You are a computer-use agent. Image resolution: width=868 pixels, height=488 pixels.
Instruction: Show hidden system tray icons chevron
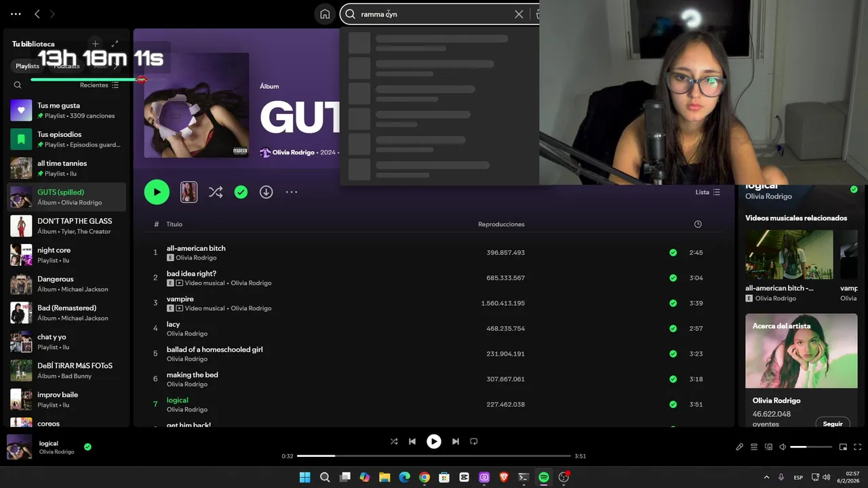767,477
